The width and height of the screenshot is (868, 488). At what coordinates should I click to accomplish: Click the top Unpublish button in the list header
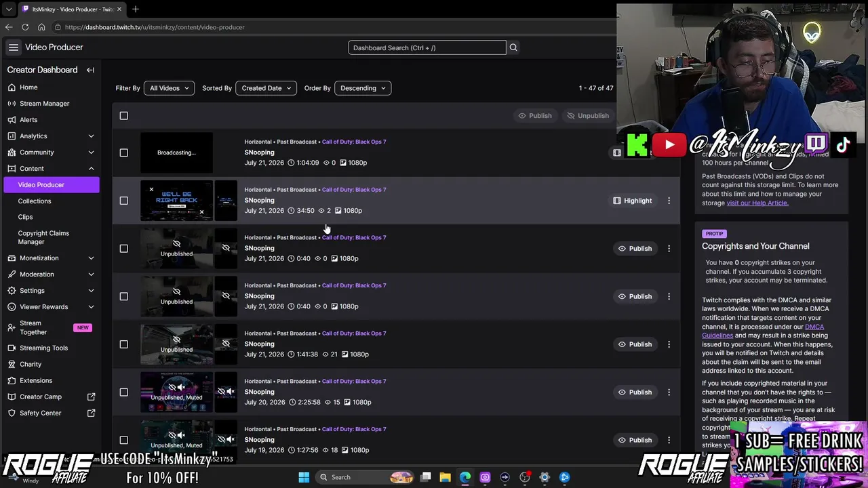(588, 116)
